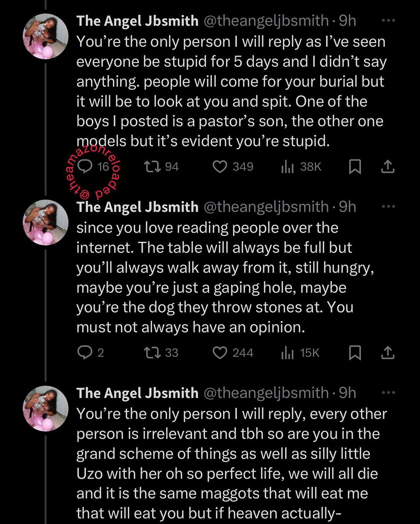Open the second tweet's profile picture
Screen dimensions: 420x524
[x=46, y=222]
